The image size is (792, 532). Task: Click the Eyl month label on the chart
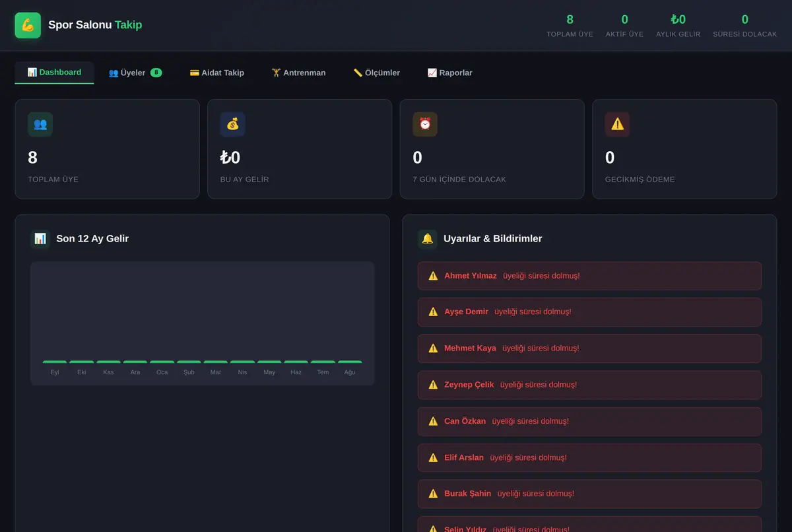(x=55, y=372)
